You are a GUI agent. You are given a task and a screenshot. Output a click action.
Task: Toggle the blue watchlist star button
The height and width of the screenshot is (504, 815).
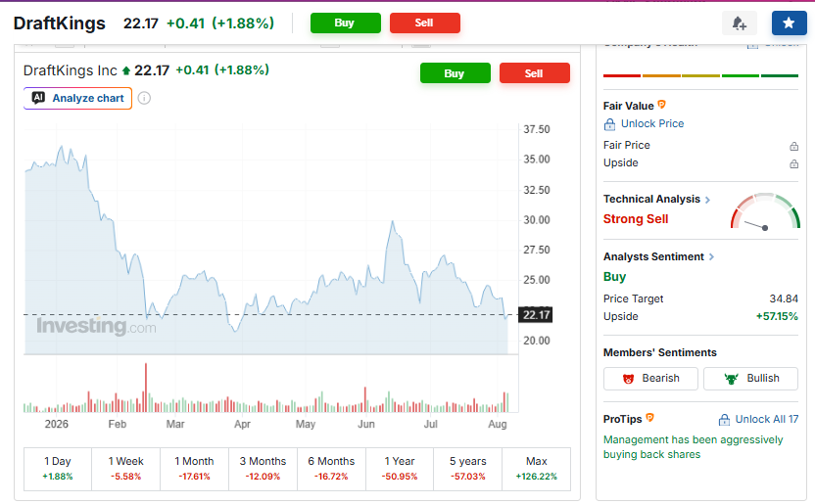[789, 23]
